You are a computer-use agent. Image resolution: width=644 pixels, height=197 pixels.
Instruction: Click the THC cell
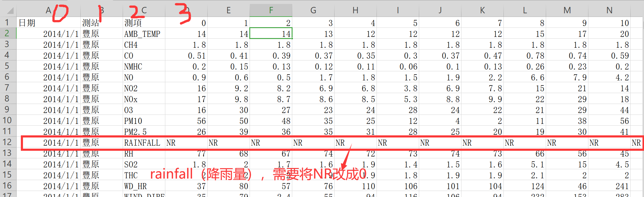(x=144, y=175)
